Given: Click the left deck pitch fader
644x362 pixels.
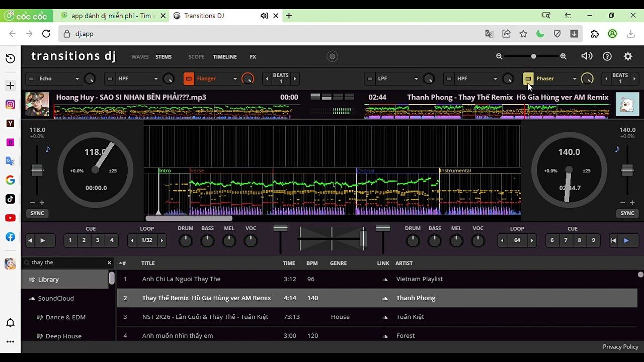Looking at the screenshot, I should click(x=37, y=170).
